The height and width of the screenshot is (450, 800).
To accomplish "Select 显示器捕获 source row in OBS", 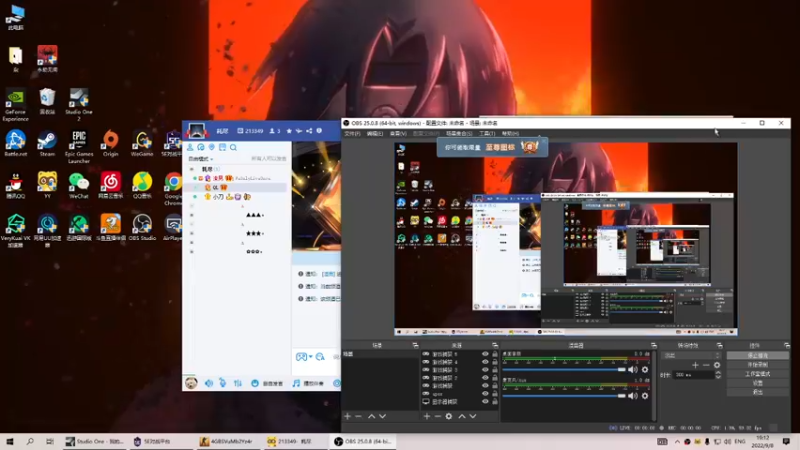I will 459,402.
